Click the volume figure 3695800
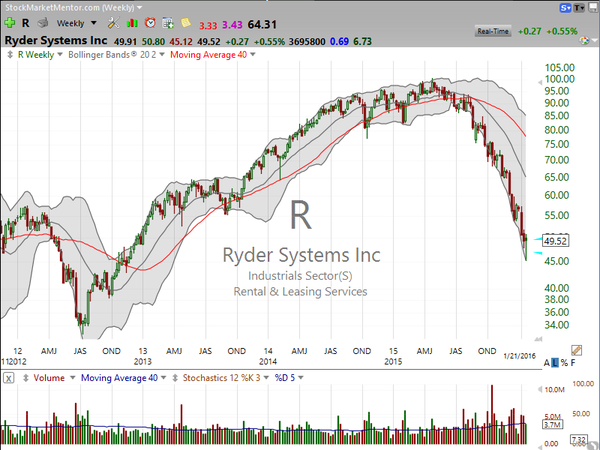The image size is (600, 450). 307,41
